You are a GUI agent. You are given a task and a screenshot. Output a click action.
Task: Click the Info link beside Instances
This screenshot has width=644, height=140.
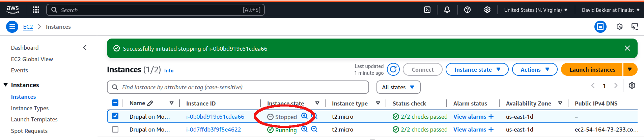point(169,70)
